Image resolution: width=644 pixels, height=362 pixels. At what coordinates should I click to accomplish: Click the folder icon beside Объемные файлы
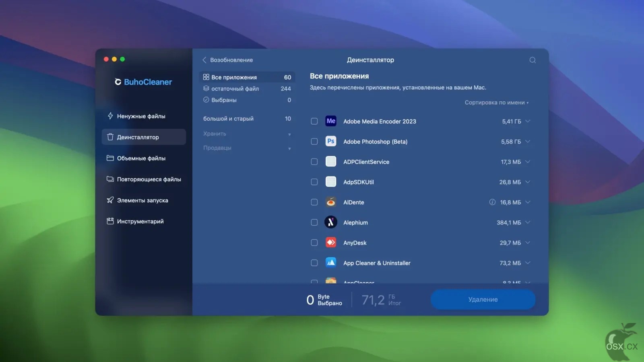coord(110,158)
